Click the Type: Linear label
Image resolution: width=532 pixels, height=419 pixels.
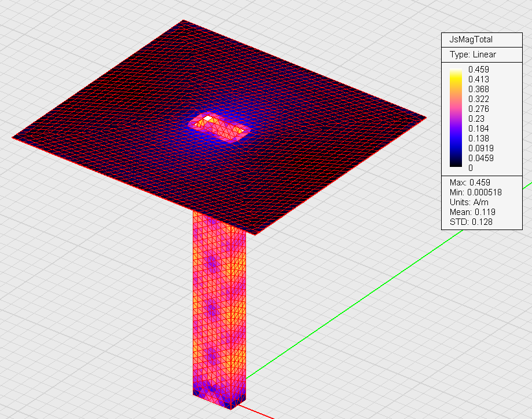[x=472, y=54]
